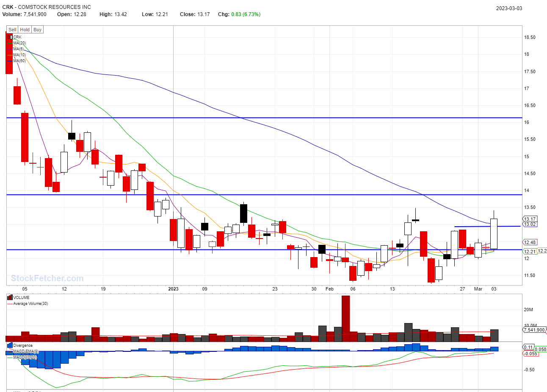The image size is (547, 392).
Task: Click the chart title CRK - COMSTOCK RESOURCES INC
Action: pos(47,7)
